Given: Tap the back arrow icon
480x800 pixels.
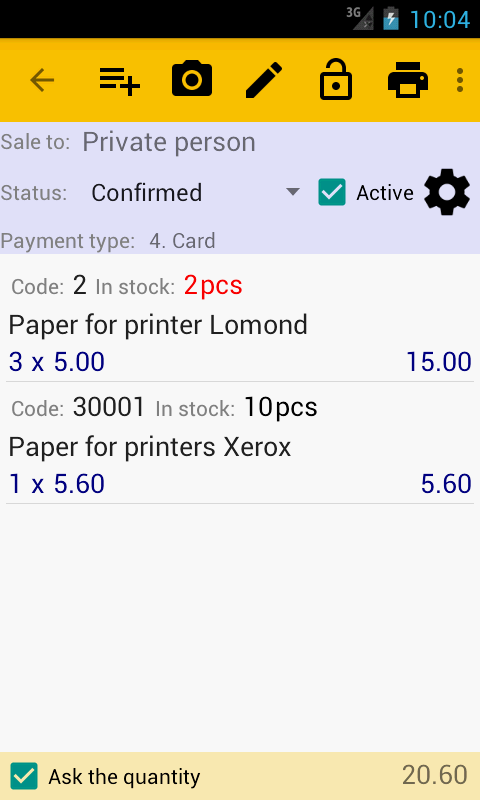Looking at the screenshot, I should 42,80.
